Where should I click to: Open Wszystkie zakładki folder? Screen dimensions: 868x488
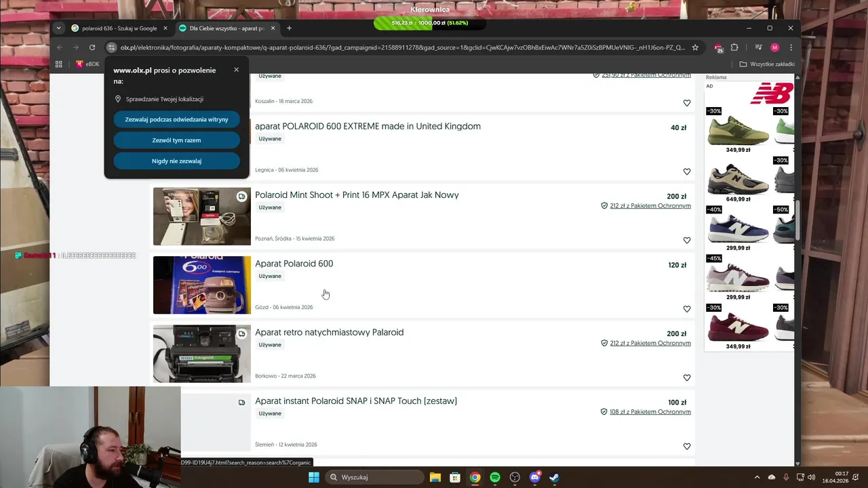click(767, 64)
